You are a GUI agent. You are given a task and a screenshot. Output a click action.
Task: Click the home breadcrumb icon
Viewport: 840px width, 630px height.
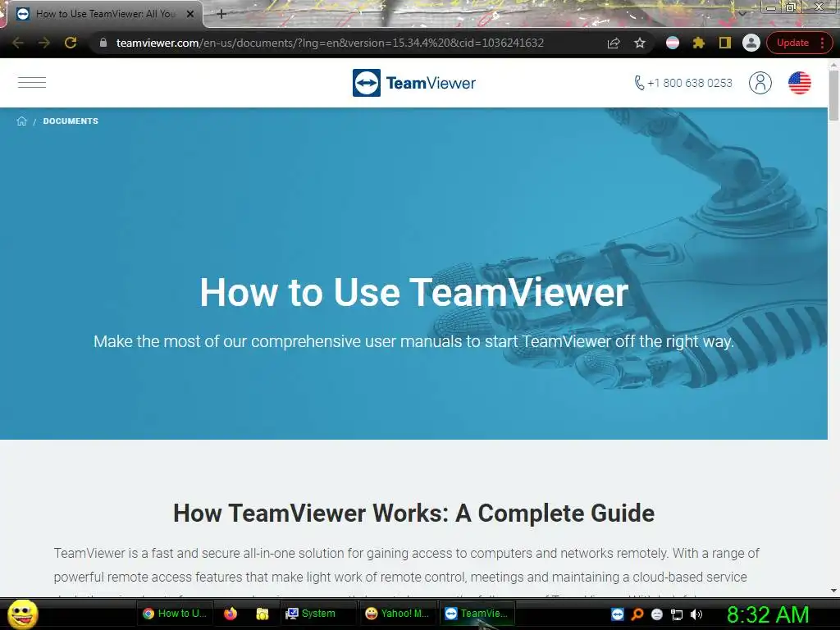point(21,121)
